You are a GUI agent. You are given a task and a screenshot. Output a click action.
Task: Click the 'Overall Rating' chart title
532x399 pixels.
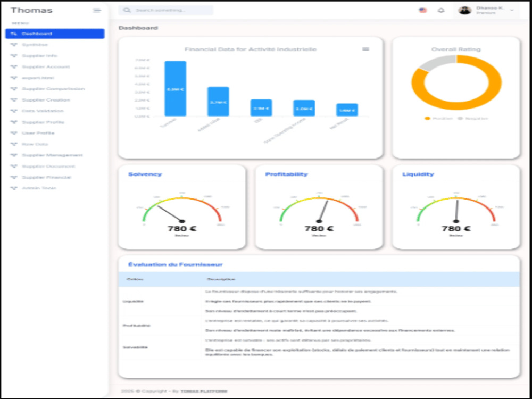[x=456, y=49]
